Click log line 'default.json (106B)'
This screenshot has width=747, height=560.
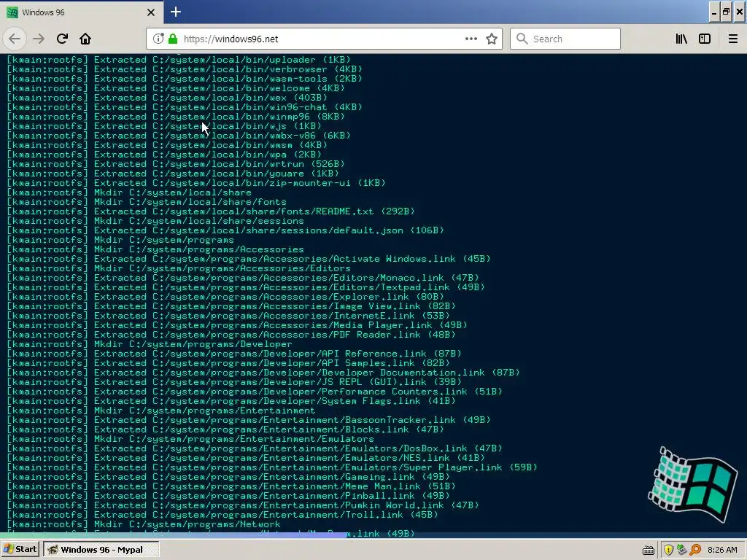pyautogui.click(x=225, y=230)
